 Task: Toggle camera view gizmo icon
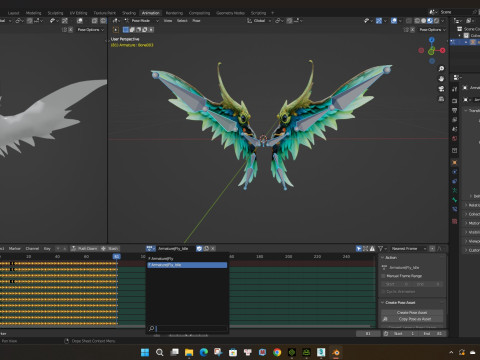click(x=441, y=89)
